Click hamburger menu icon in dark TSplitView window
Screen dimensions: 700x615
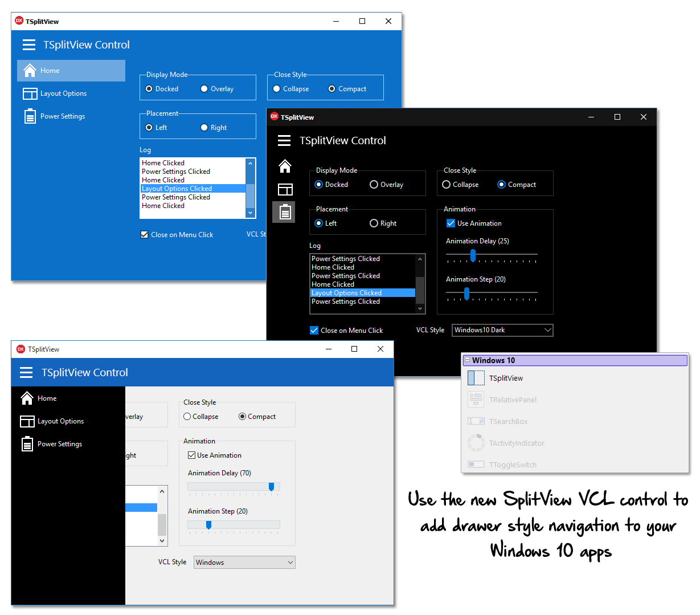284,141
